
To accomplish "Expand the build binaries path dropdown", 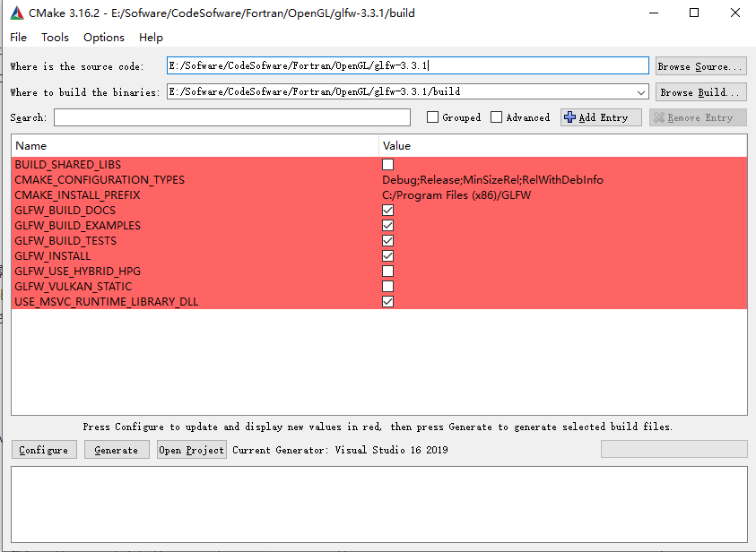I will 641,91.
